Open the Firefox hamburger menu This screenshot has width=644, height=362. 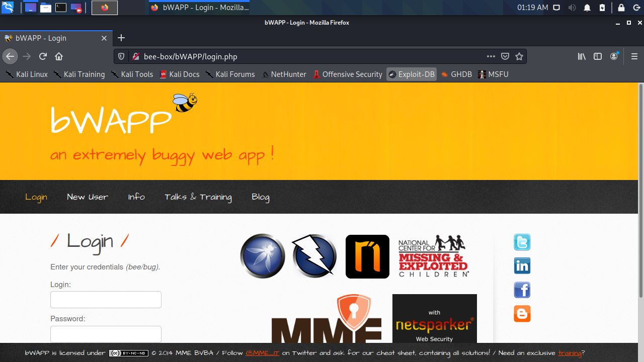tap(634, 56)
